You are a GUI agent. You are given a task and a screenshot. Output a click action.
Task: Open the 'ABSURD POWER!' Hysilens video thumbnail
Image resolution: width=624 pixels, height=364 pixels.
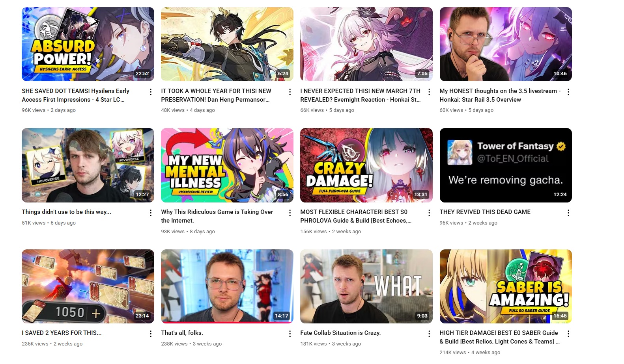click(88, 44)
